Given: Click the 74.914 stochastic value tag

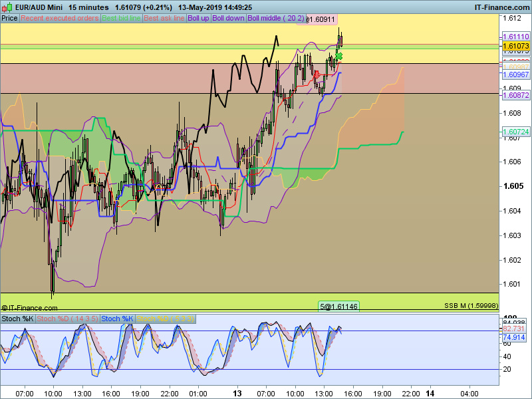Looking at the screenshot, I should (x=513, y=337).
